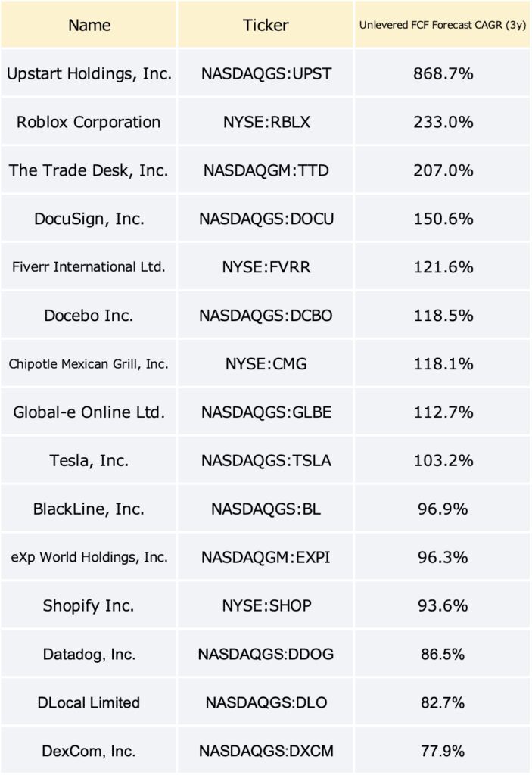Click the Roblox Corporation name cell
The height and width of the screenshot is (775, 532).
tap(89, 122)
